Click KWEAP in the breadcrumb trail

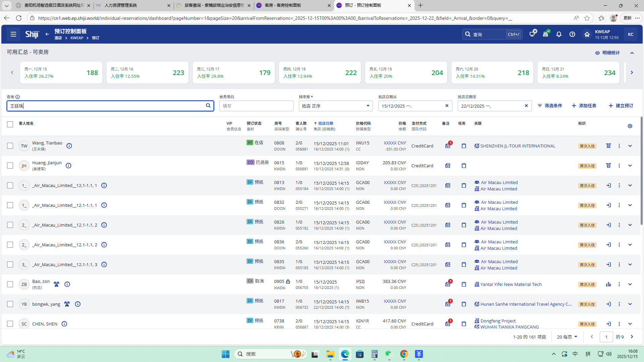77,38
